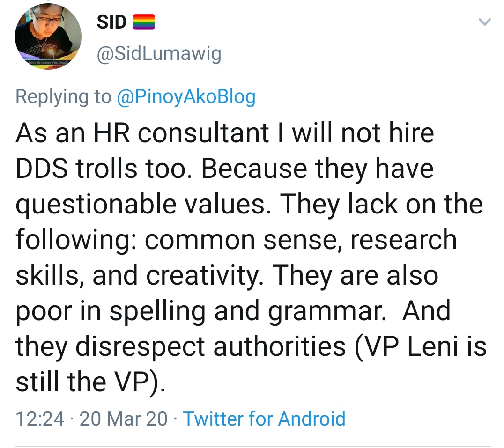The width and height of the screenshot is (504, 448).
Task: Open SID's profile picture
Action: (x=48, y=38)
